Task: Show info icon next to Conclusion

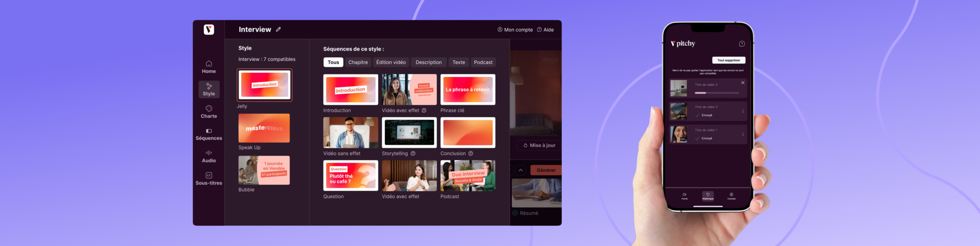Action: pyautogui.click(x=470, y=153)
